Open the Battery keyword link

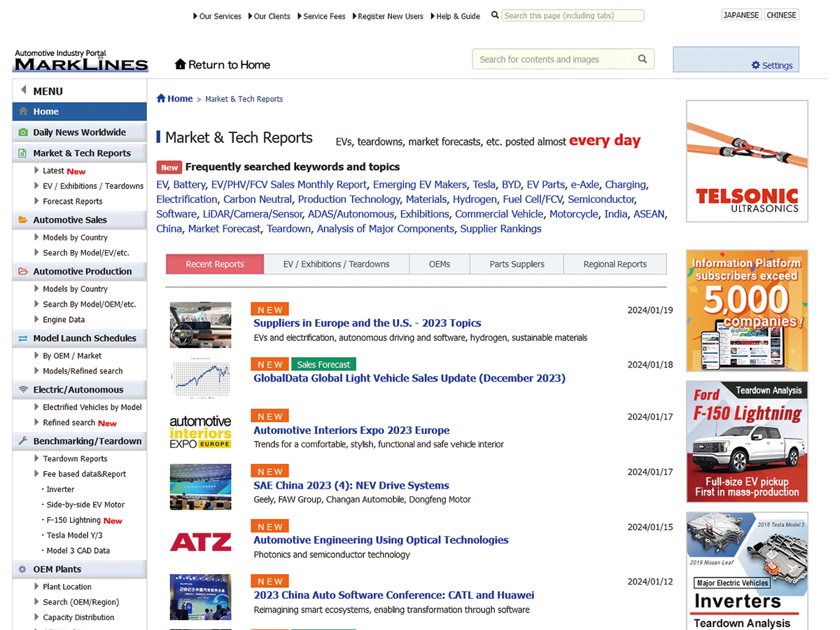click(x=189, y=185)
